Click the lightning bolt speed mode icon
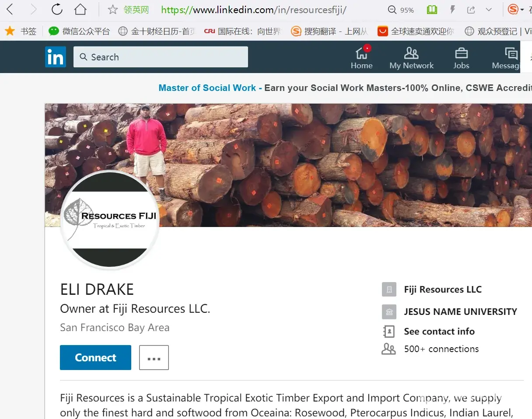532x419 pixels. click(x=453, y=10)
